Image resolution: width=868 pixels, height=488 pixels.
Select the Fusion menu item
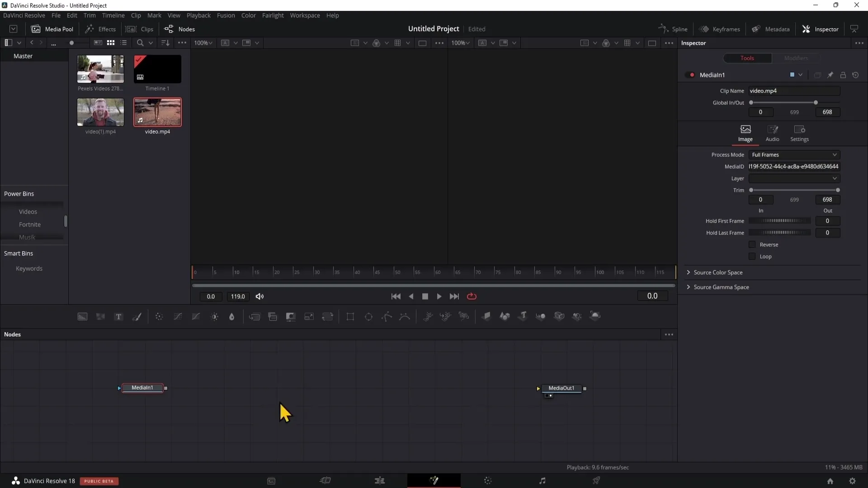[226, 15]
